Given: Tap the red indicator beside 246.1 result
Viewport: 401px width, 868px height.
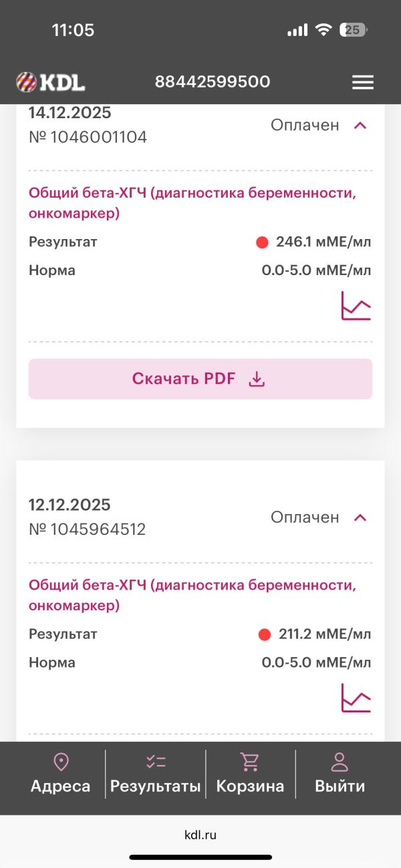Looking at the screenshot, I should coord(262,242).
